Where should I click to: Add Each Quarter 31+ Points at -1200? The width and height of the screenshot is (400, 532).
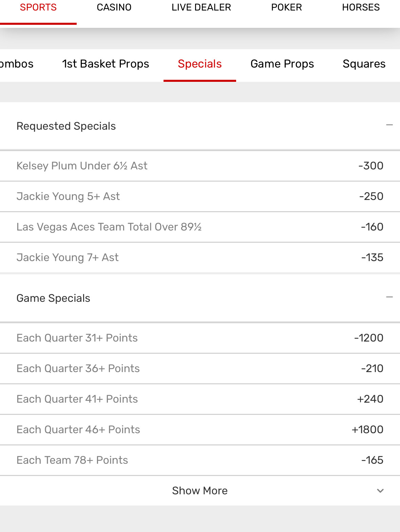pos(368,338)
